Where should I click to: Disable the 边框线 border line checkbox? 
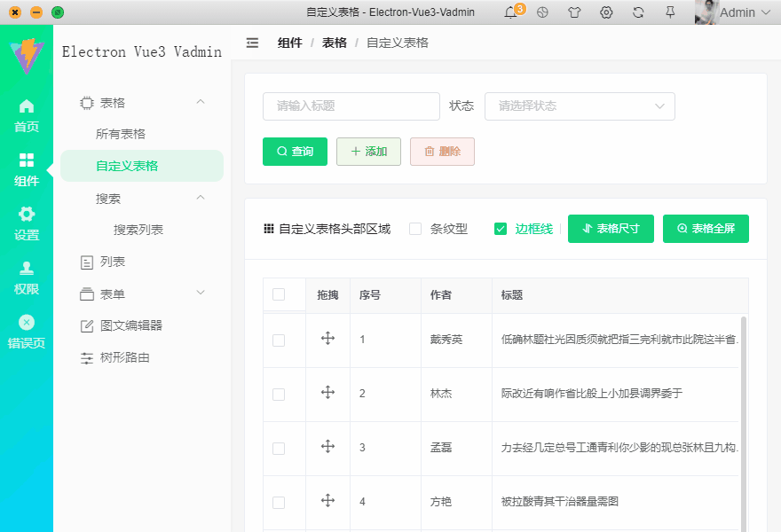(501, 228)
